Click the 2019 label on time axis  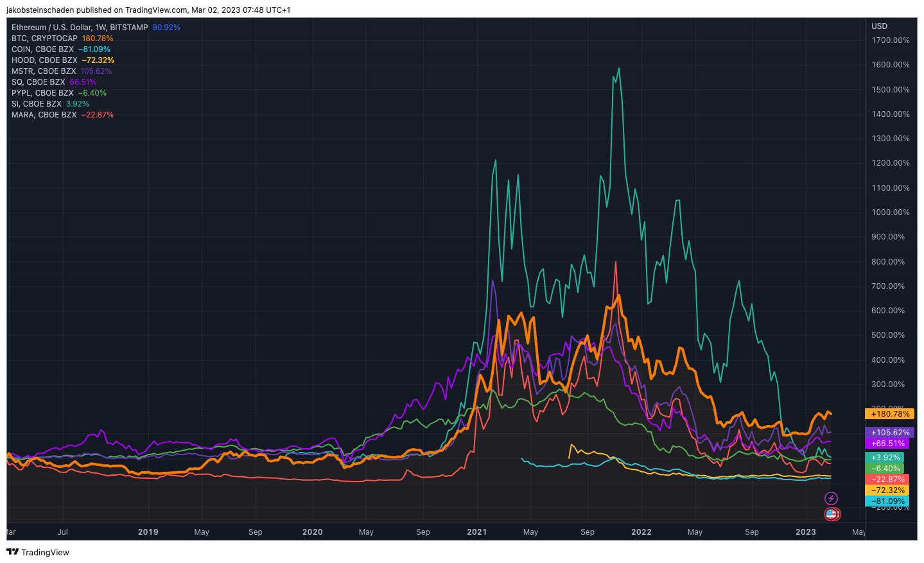(x=148, y=532)
